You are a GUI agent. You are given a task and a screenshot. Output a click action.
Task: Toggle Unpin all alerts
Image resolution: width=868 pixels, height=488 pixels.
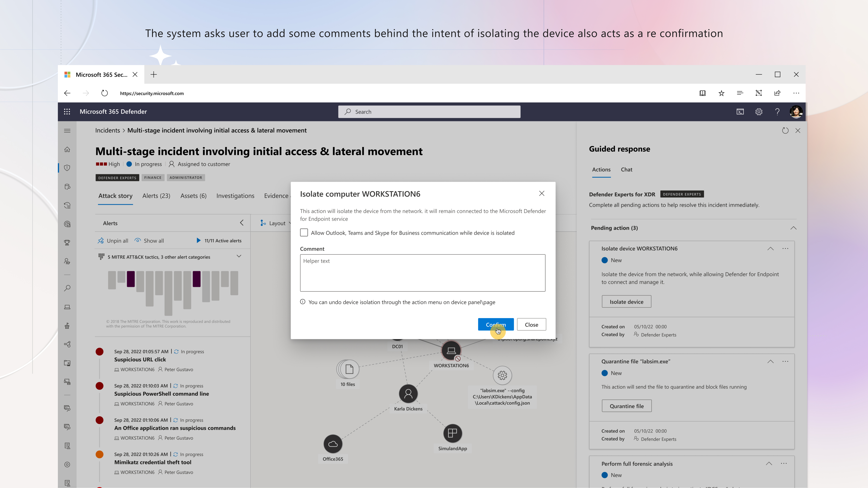(113, 241)
